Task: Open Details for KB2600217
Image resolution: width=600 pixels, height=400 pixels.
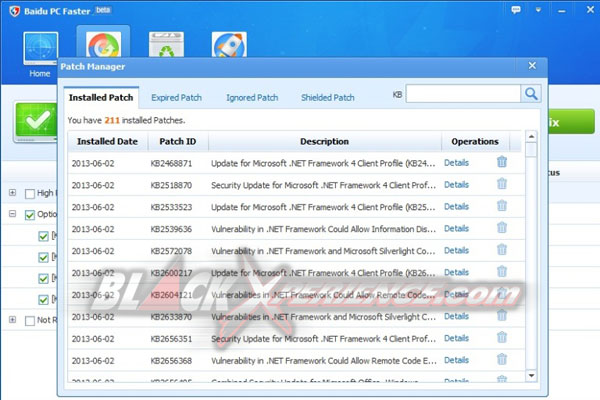Action: 456,272
